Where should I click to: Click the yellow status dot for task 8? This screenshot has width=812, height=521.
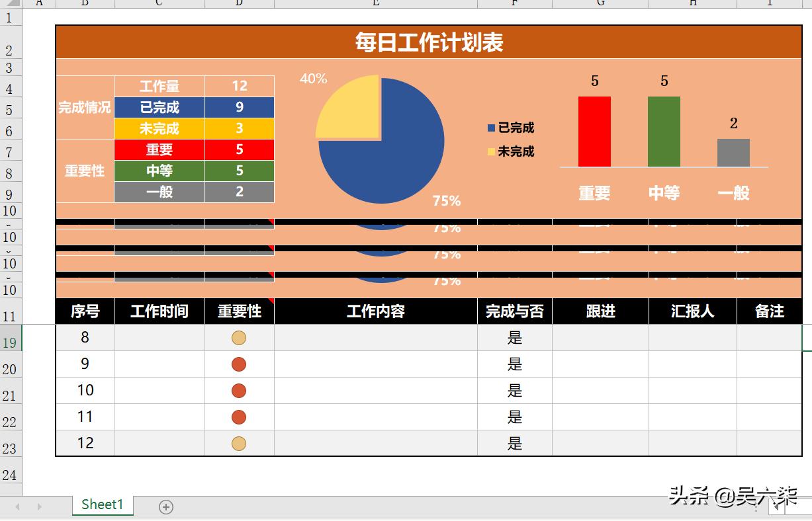pos(238,337)
